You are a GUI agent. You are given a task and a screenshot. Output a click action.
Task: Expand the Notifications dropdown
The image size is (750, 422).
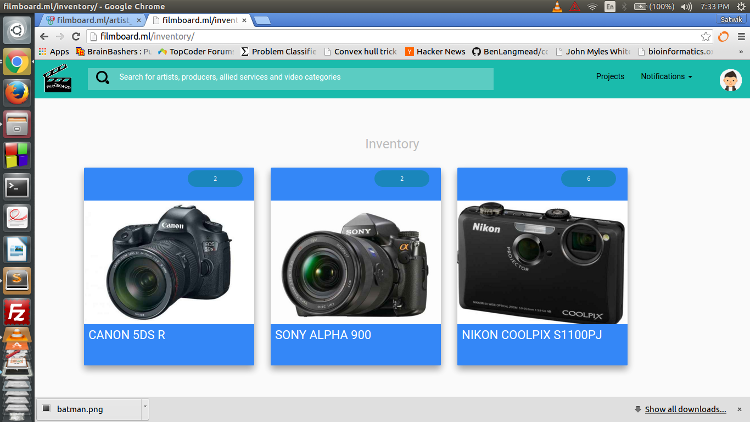(x=666, y=77)
